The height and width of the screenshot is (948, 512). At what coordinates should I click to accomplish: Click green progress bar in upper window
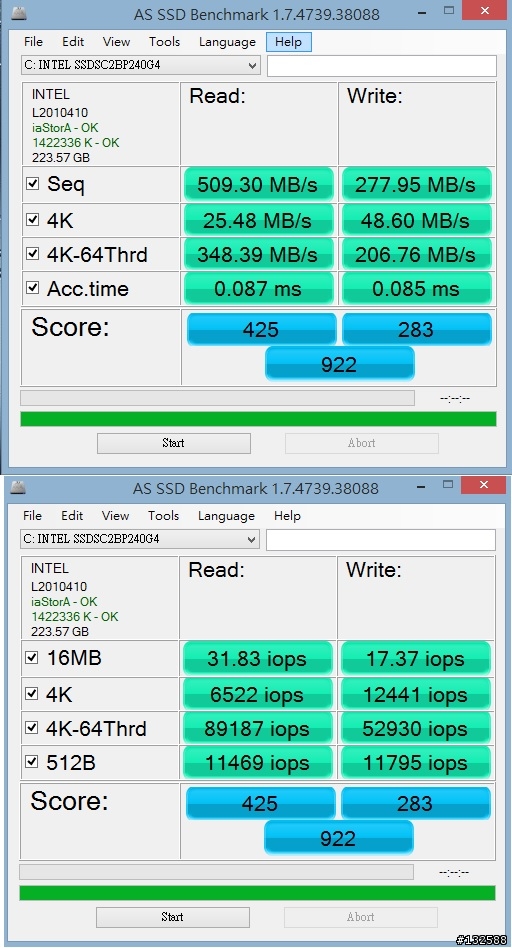[x=258, y=419]
